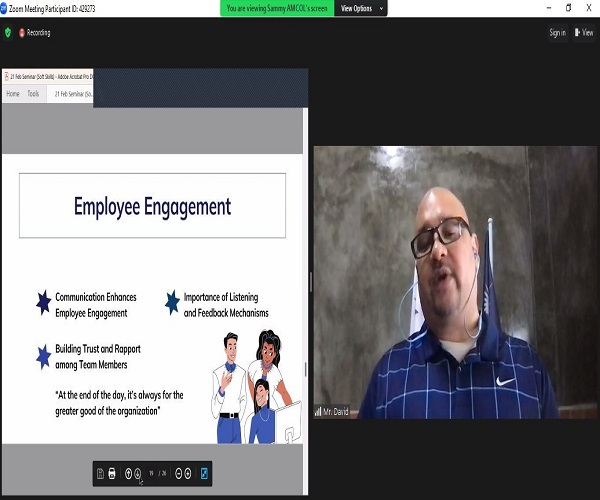The height and width of the screenshot is (500, 600).
Task: Switch to the Tools tab in Acrobat
Action: (33, 94)
